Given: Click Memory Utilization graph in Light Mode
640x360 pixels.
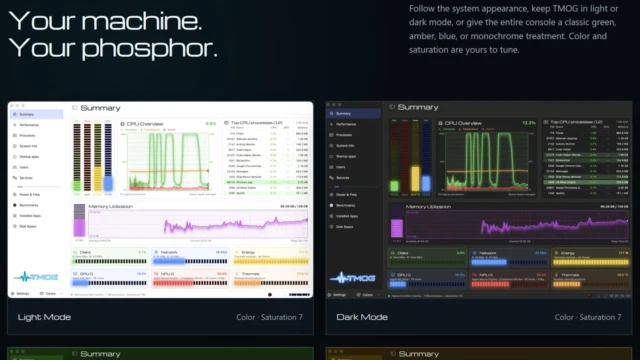Looking at the screenshot, I should coord(198,224).
